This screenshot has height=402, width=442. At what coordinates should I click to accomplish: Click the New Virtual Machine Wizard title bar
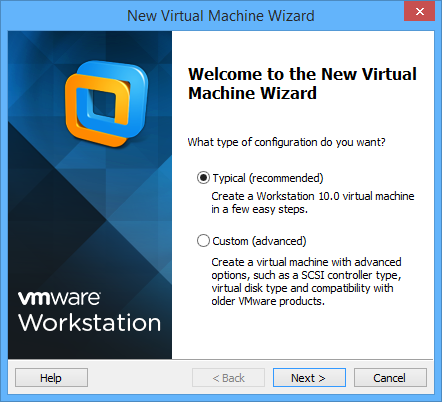point(221,16)
